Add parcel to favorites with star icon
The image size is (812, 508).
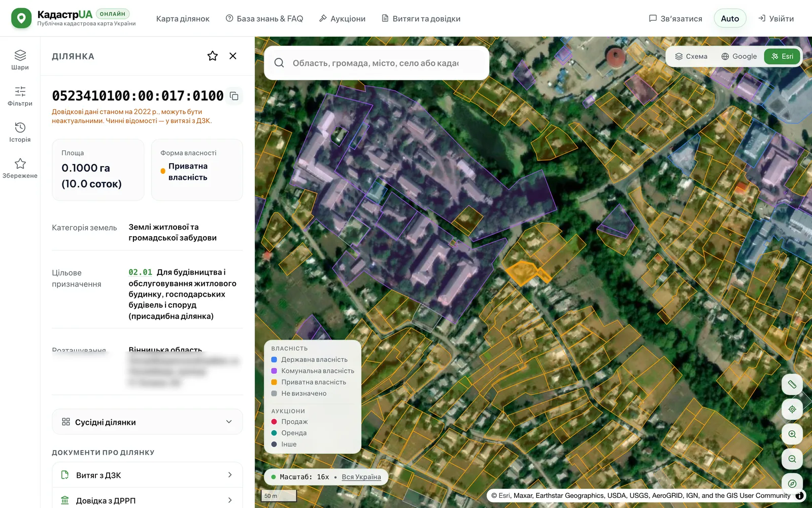[213, 56]
